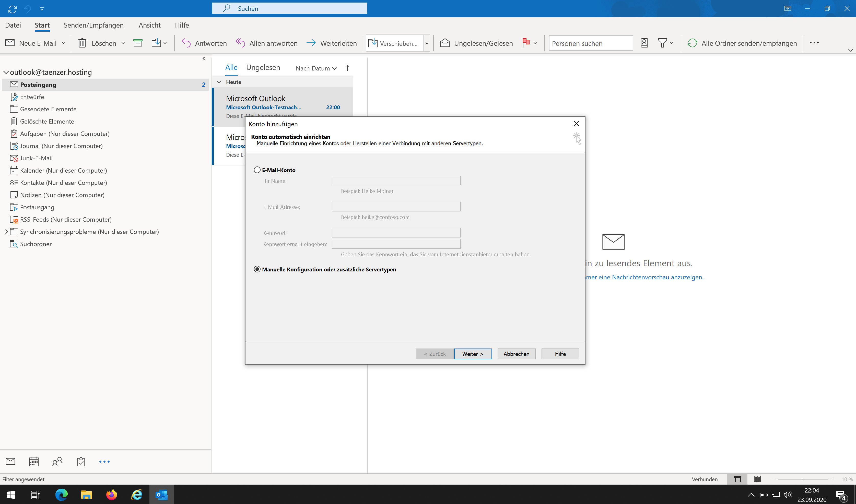The width and height of the screenshot is (856, 504).
Task: Select Manuelle Konfiguration radio option
Action: (x=257, y=269)
